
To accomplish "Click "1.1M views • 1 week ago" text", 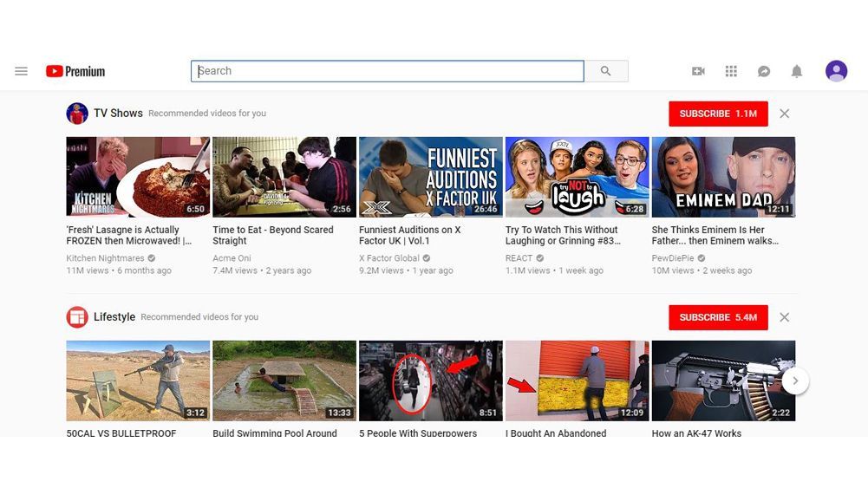I will coord(554,270).
